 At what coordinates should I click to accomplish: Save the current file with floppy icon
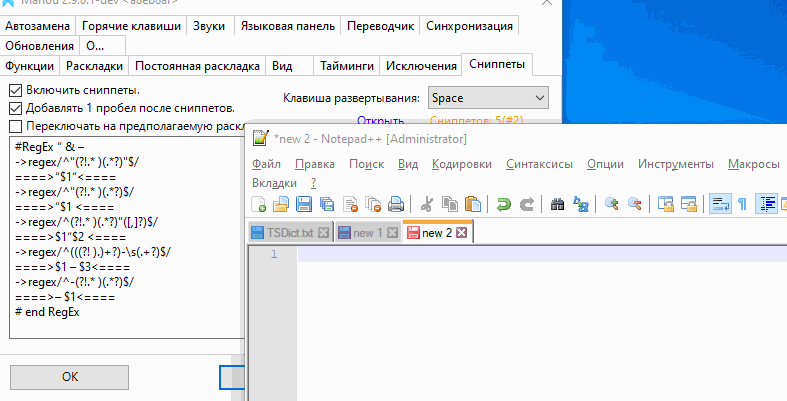(304, 204)
